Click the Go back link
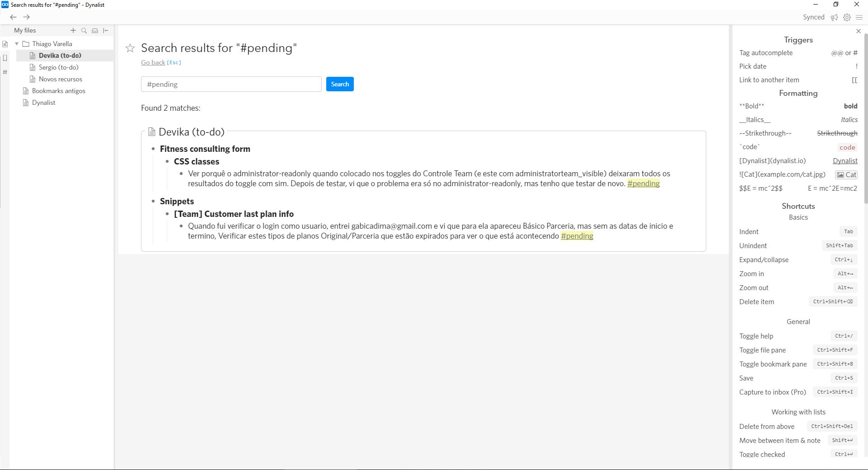The image size is (868, 470). tap(153, 62)
